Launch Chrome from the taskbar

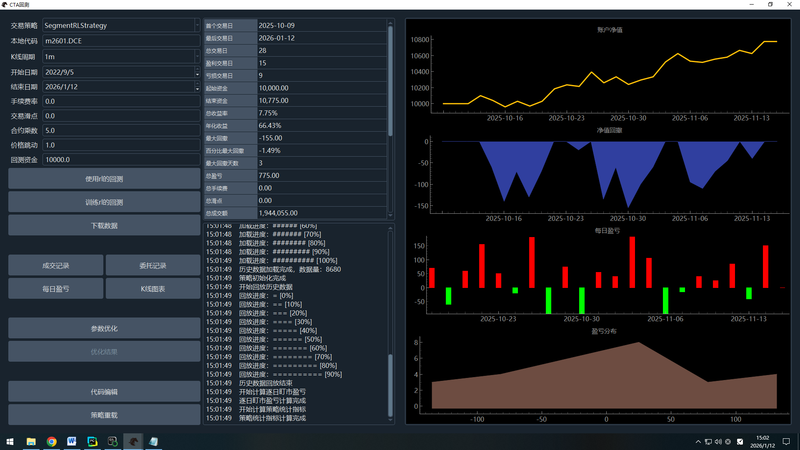tap(51, 441)
